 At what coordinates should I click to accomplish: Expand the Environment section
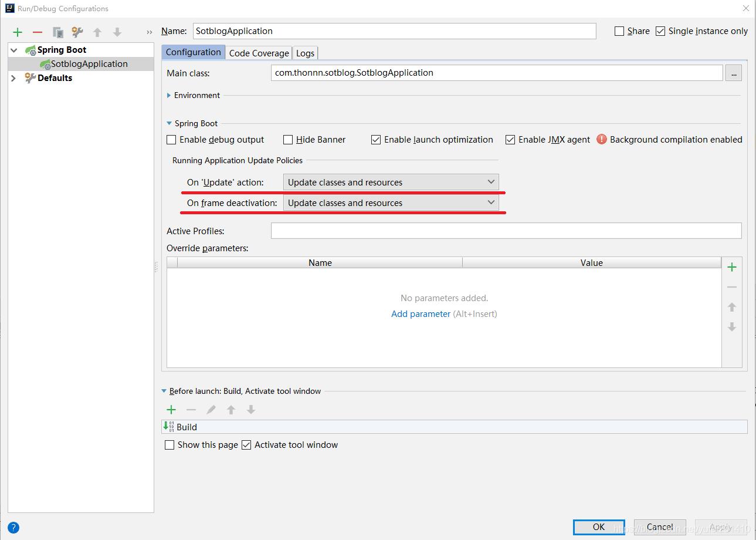click(169, 95)
